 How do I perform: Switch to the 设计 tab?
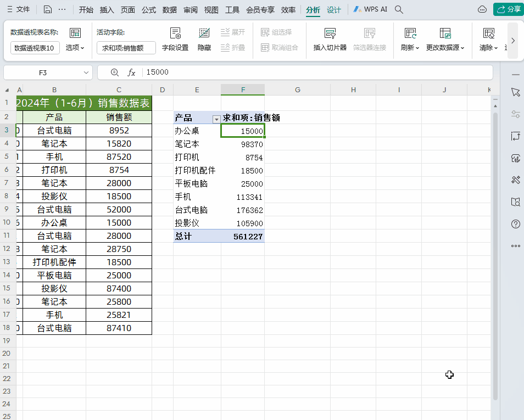pyautogui.click(x=334, y=10)
